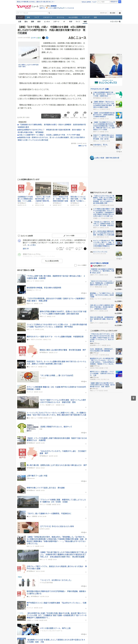Open the 新谷あやか dropdown in the top search

click(x=114, y=2)
